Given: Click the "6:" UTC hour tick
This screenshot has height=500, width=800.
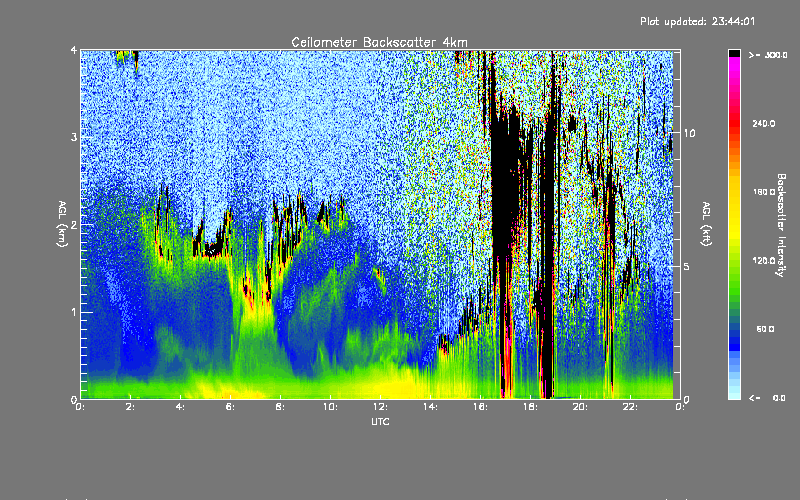Looking at the screenshot, I should click(231, 407).
